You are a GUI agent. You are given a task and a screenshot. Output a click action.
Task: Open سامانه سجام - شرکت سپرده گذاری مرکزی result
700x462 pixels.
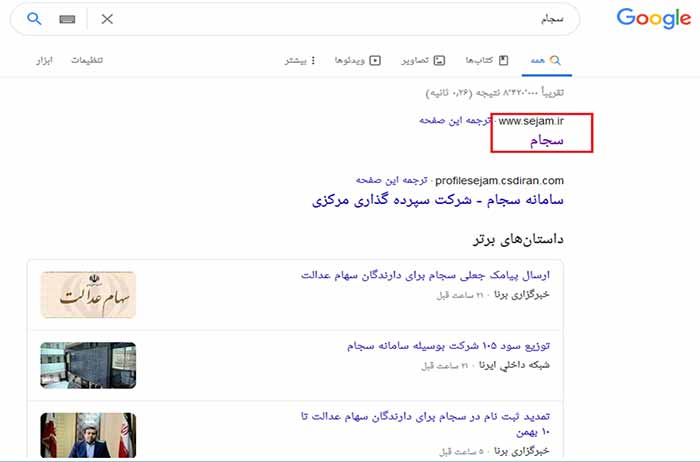438,200
